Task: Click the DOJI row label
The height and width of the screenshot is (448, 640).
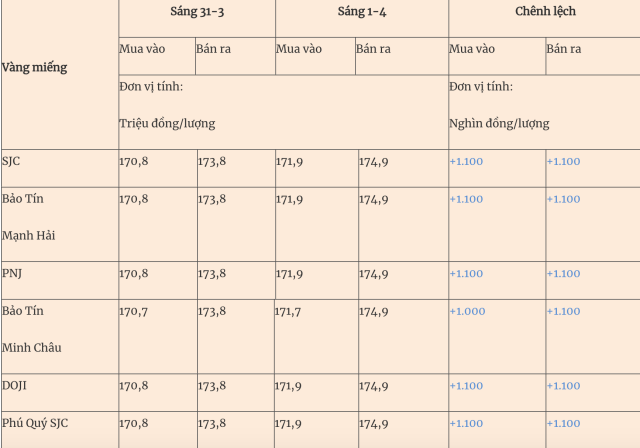Action: click(x=15, y=385)
